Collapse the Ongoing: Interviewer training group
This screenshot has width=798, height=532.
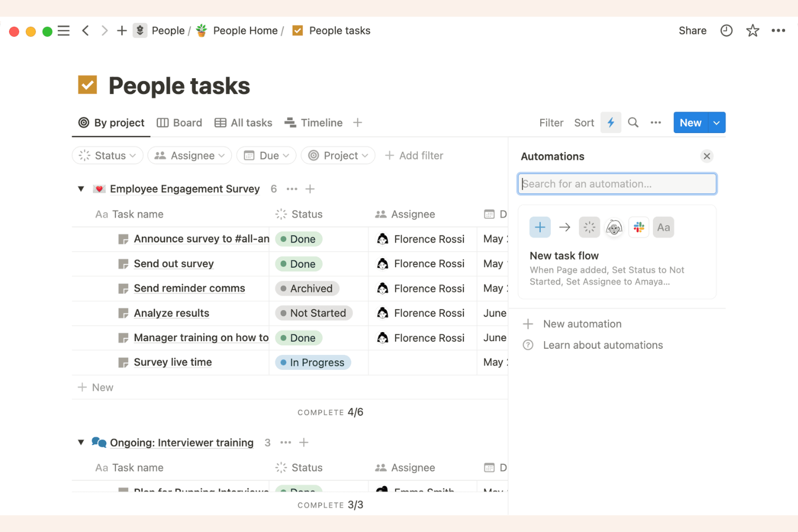(x=81, y=443)
